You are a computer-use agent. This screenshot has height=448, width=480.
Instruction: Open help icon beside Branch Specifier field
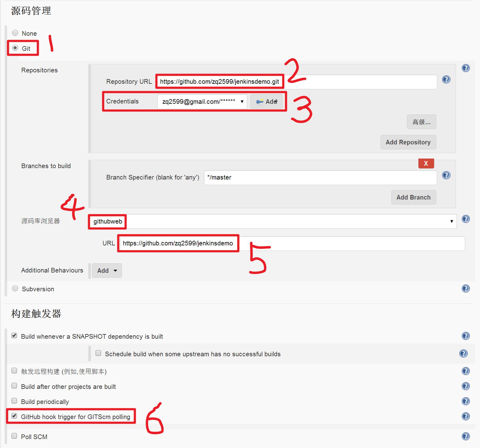(x=446, y=175)
